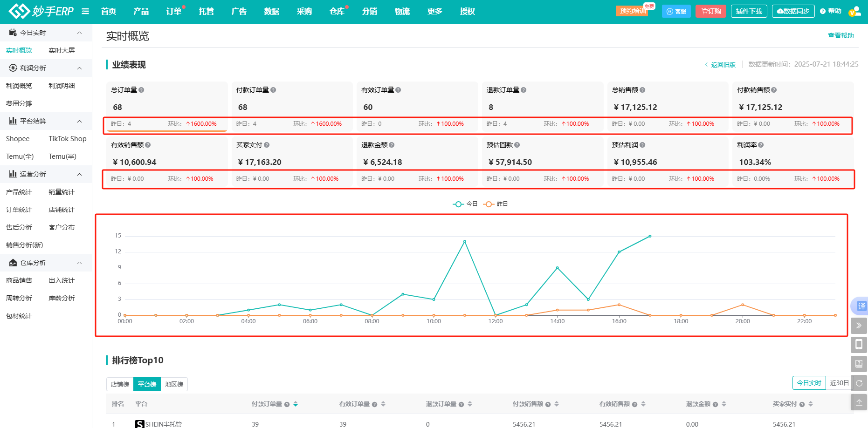Collapse the 运营分析 sidebar section
Viewport: 868px width, 428px height.
point(79,174)
